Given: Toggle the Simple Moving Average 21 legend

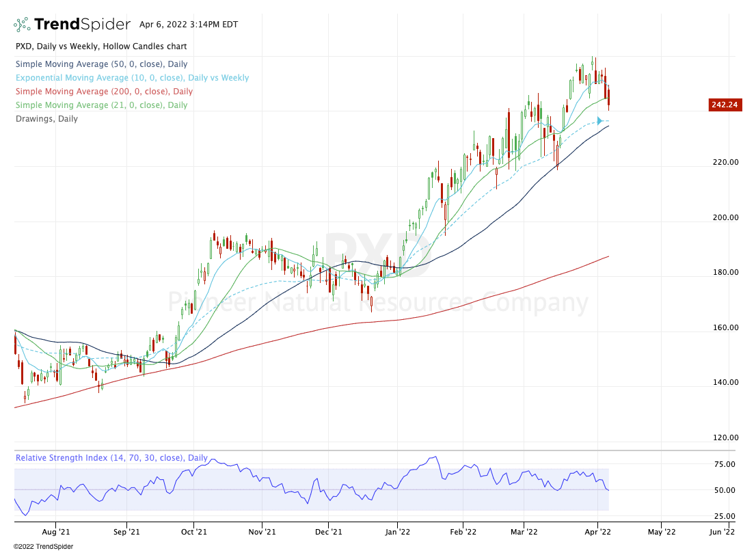Looking at the screenshot, I should point(101,105).
